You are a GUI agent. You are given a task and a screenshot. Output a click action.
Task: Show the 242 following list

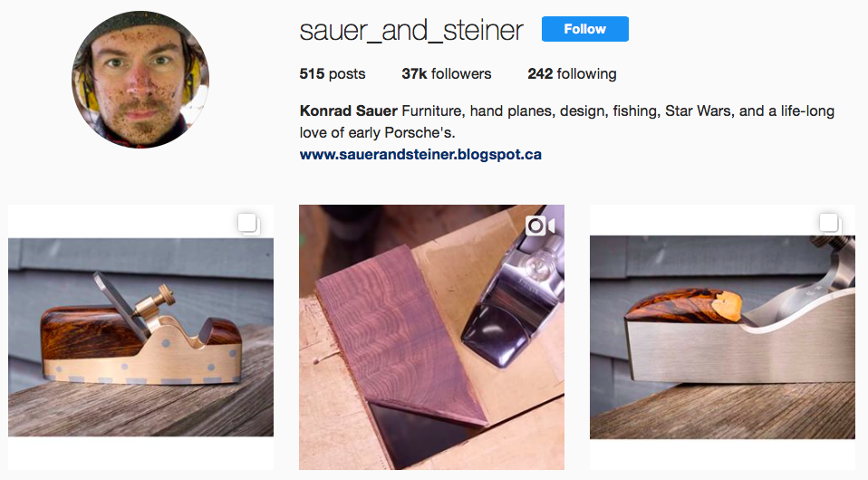tap(572, 73)
